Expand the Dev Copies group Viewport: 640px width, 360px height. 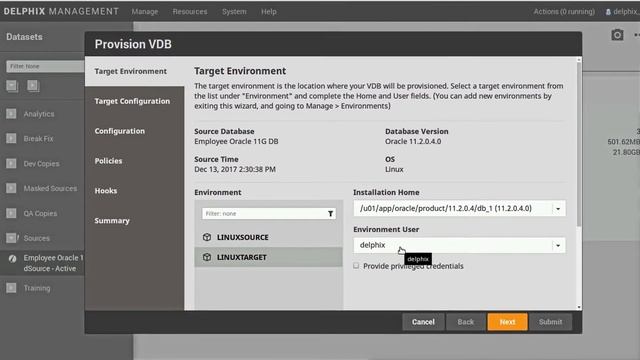[11, 164]
